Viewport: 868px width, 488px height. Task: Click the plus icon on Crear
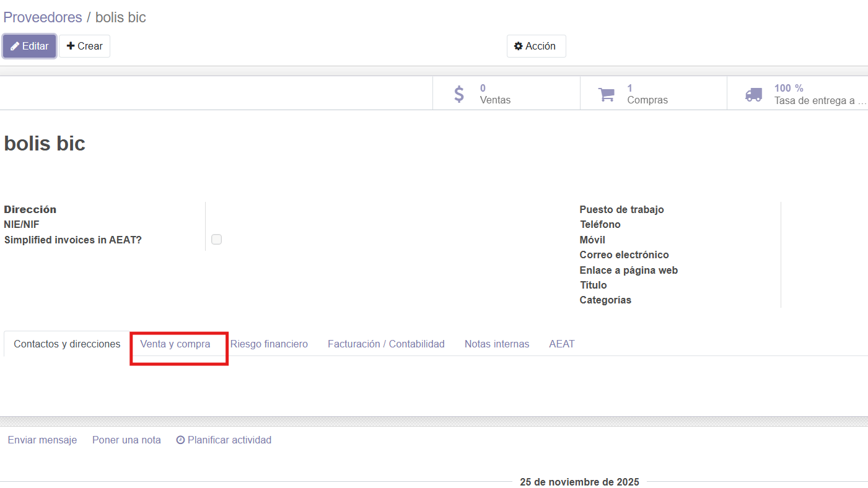tap(71, 46)
